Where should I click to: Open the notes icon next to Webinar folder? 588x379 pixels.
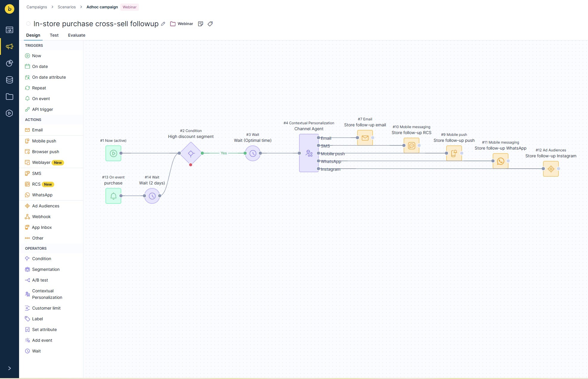(200, 24)
